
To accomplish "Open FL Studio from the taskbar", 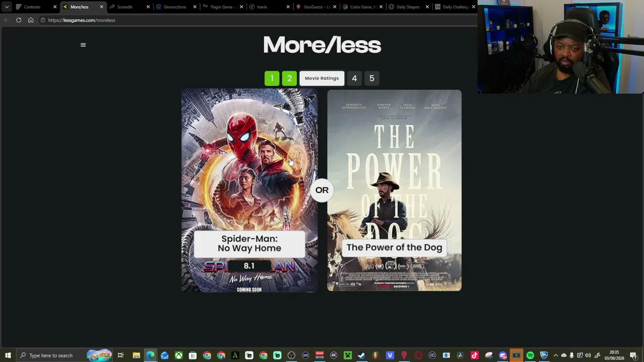I will click(x=375, y=355).
